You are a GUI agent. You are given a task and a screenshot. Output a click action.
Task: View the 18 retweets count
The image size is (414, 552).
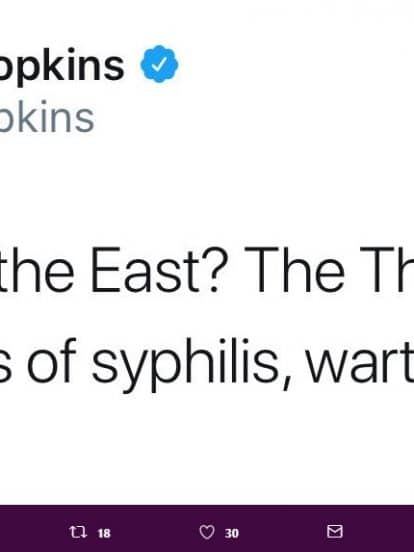click(x=104, y=533)
